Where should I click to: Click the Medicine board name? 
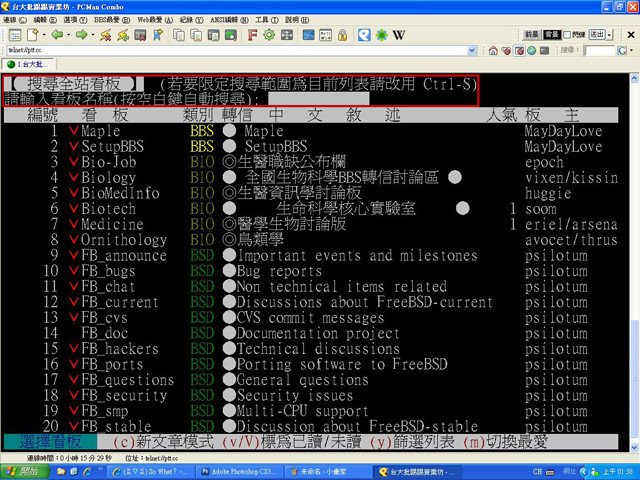pyautogui.click(x=112, y=224)
